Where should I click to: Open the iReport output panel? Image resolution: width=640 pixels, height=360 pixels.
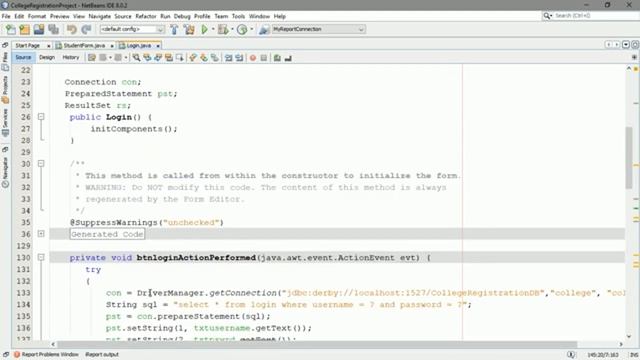[102, 354]
